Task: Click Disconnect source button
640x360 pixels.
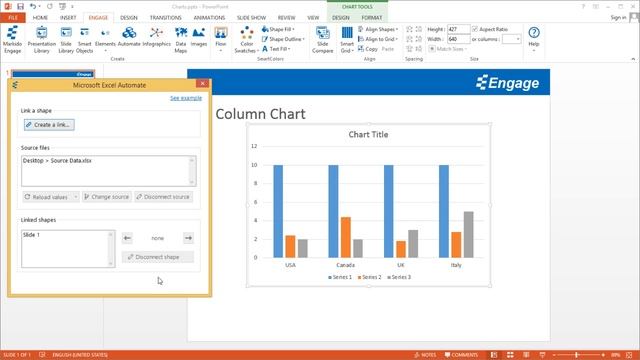Action: [x=163, y=197]
